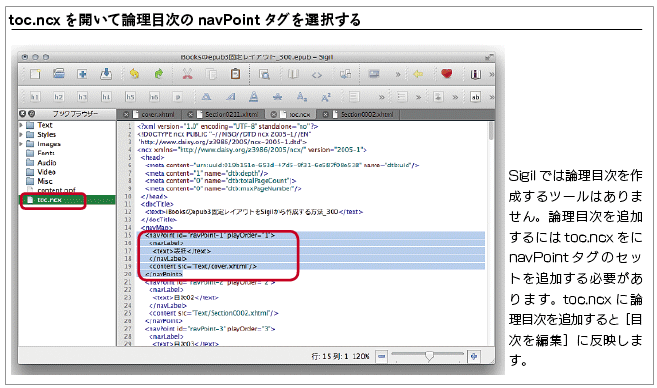Toggle strikethrough text formatting icon
The height and width of the screenshot is (388, 657).
(277, 97)
